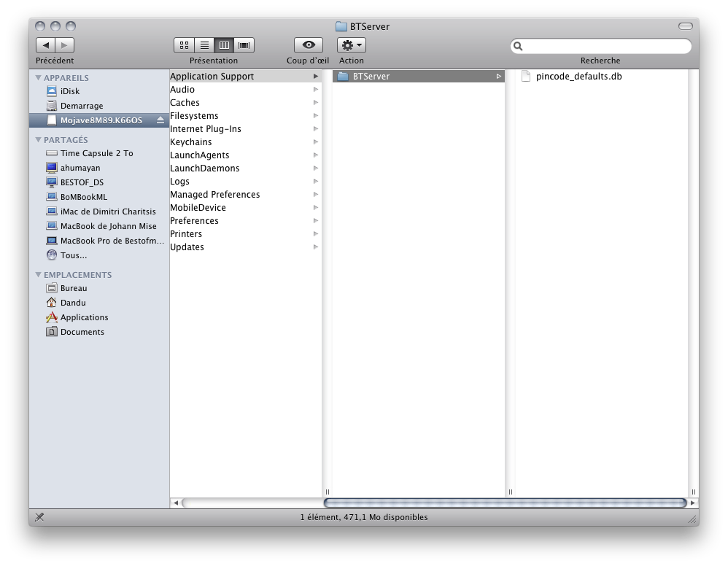Select iDisk in the sidebar

click(70, 91)
